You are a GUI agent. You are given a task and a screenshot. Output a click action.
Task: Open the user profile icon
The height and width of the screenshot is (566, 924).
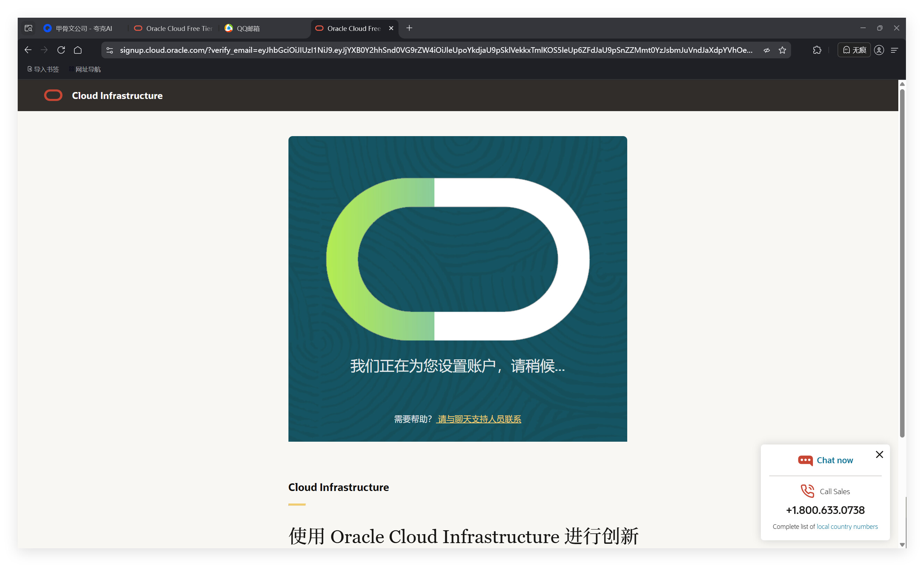click(879, 50)
